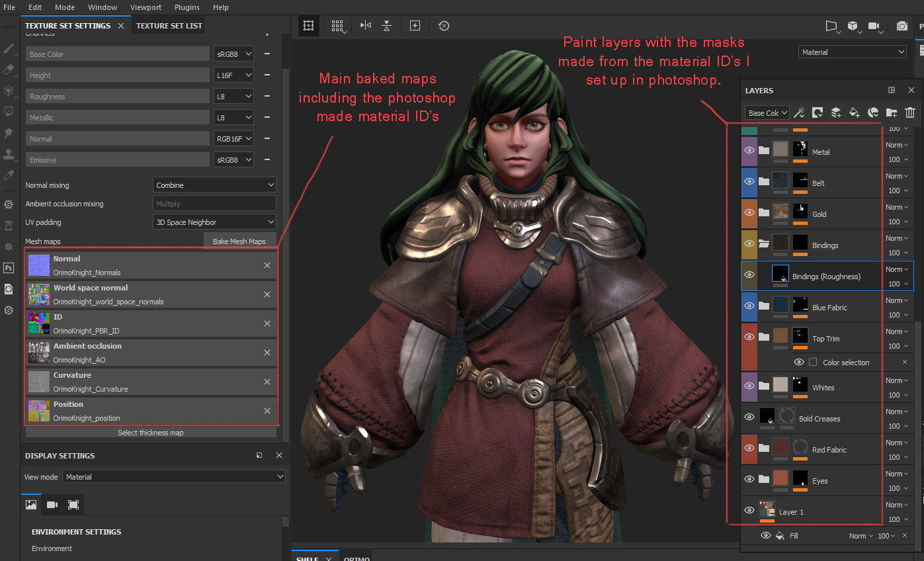This screenshot has width=924, height=561.
Task: Open the UV padding dropdown
Action: (x=214, y=222)
